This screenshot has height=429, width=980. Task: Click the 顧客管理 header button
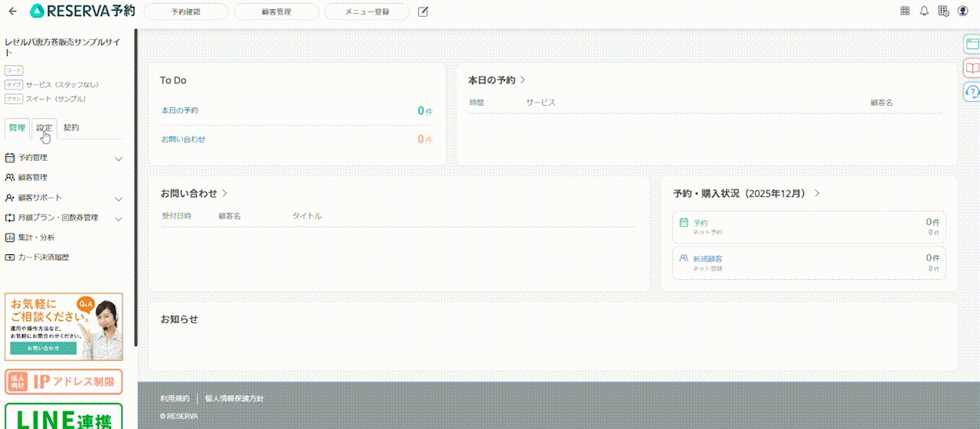[276, 11]
